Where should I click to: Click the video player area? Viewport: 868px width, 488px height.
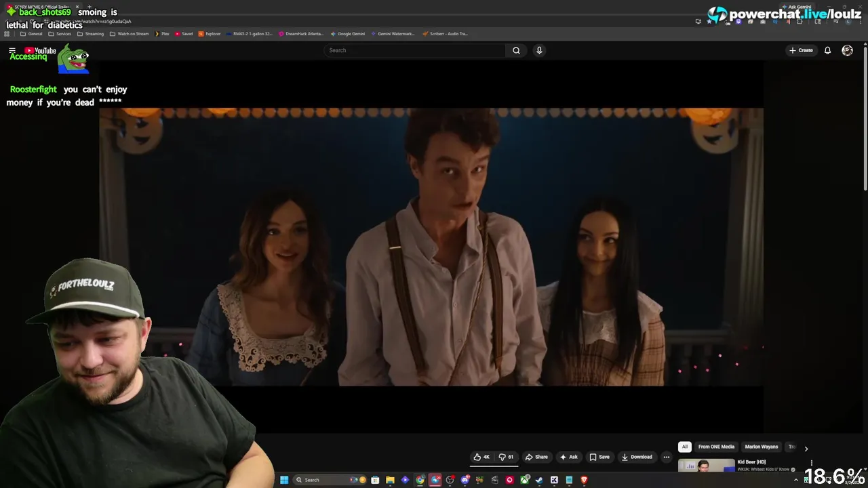431,247
